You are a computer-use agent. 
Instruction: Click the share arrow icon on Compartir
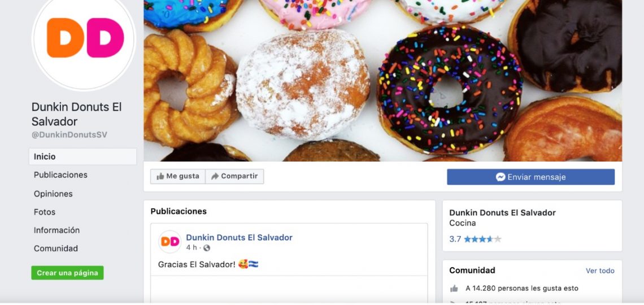pos(215,177)
